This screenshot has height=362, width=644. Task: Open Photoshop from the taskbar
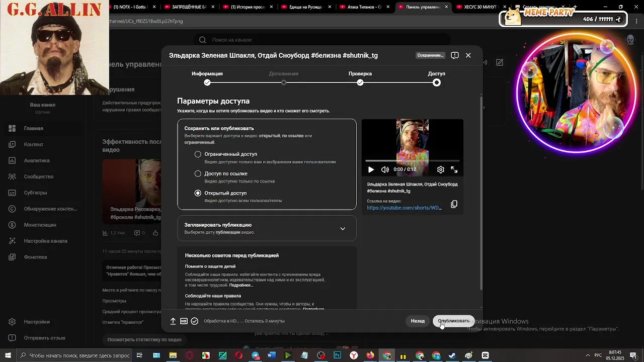(338, 355)
